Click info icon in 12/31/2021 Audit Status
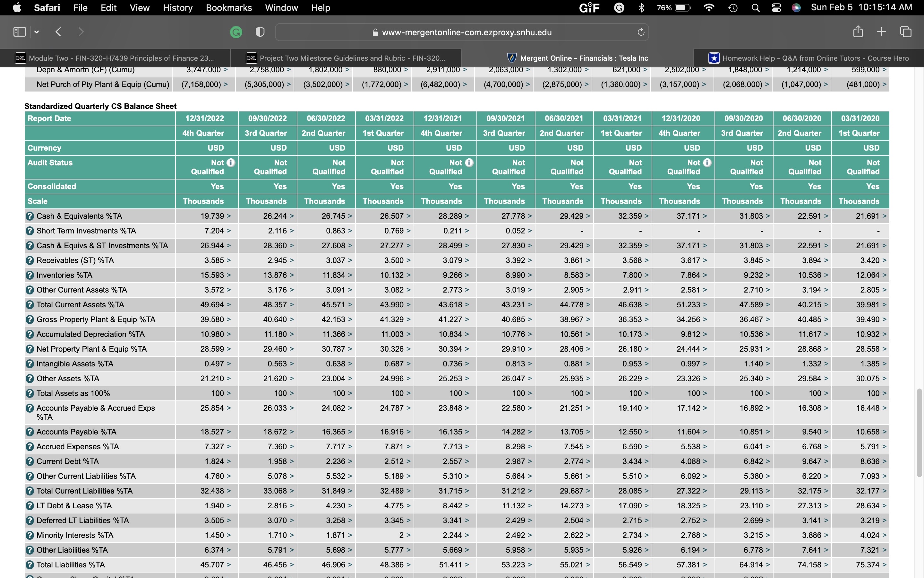 click(x=469, y=162)
